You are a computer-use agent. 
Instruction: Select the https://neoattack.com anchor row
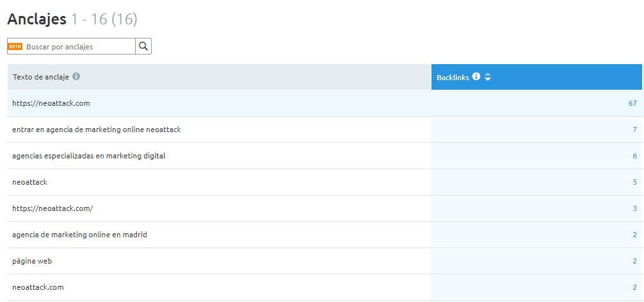pos(51,103)
